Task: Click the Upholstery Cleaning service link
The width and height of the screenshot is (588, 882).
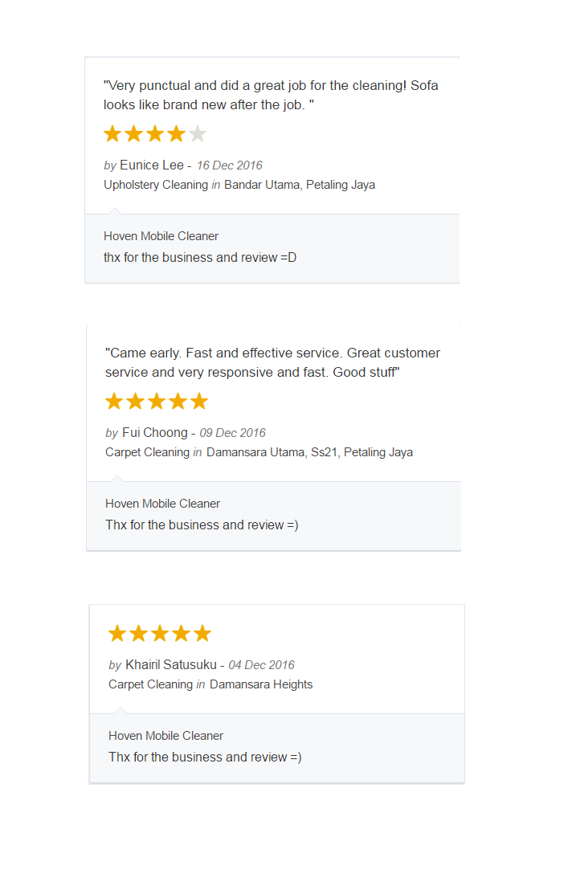Action: tap(156, 185)
